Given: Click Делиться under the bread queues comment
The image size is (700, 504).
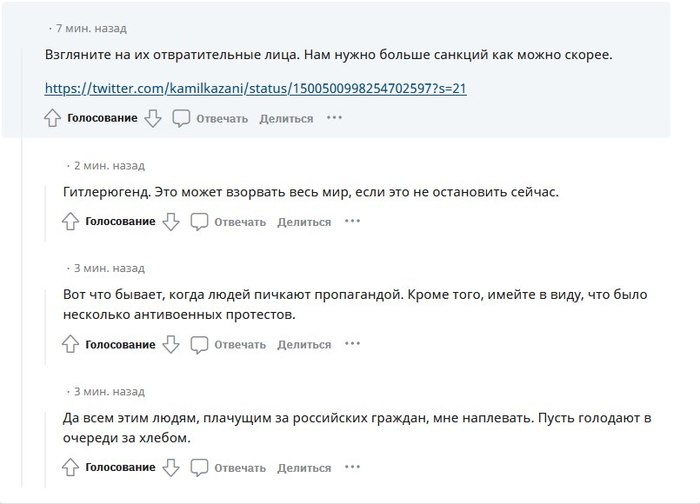Looking at the screenshot, I should point(304,468).
